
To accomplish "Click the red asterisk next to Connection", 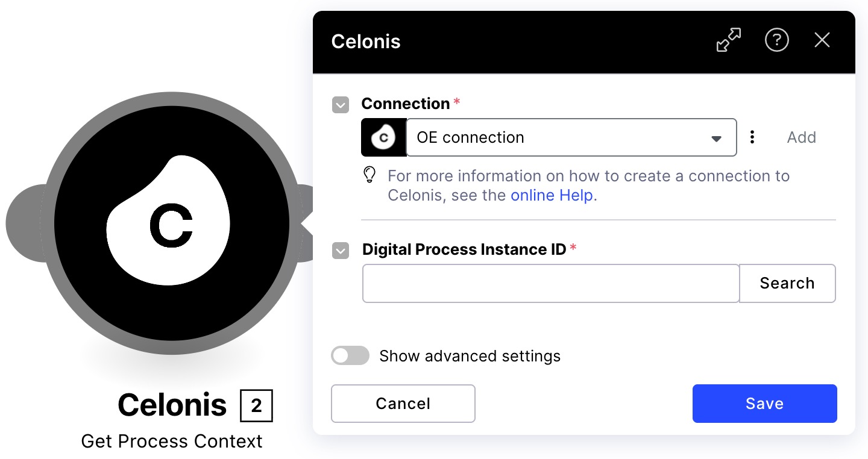I will (x=456, y=99).
